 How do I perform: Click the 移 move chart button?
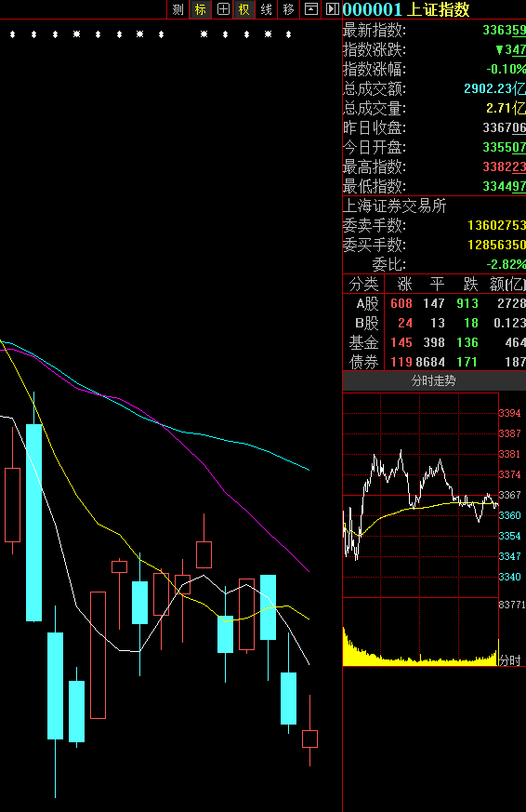tap(289, 9)
